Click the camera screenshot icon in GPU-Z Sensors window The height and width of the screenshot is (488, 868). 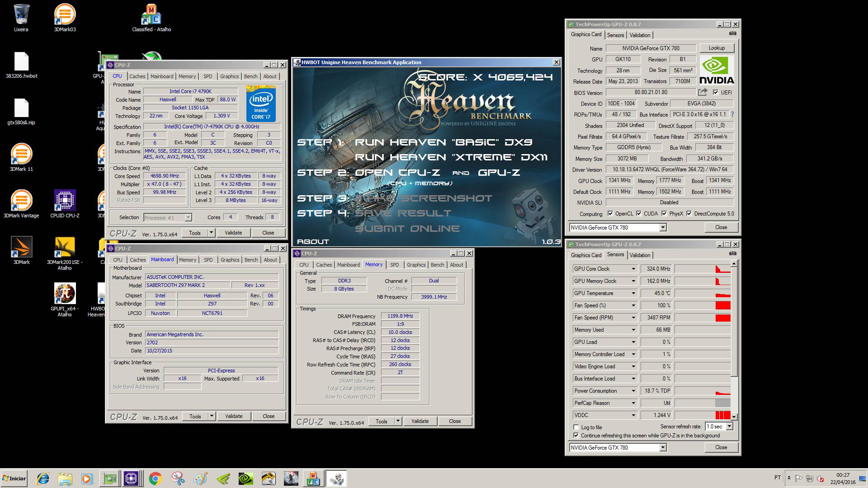(x=733, y=254)
